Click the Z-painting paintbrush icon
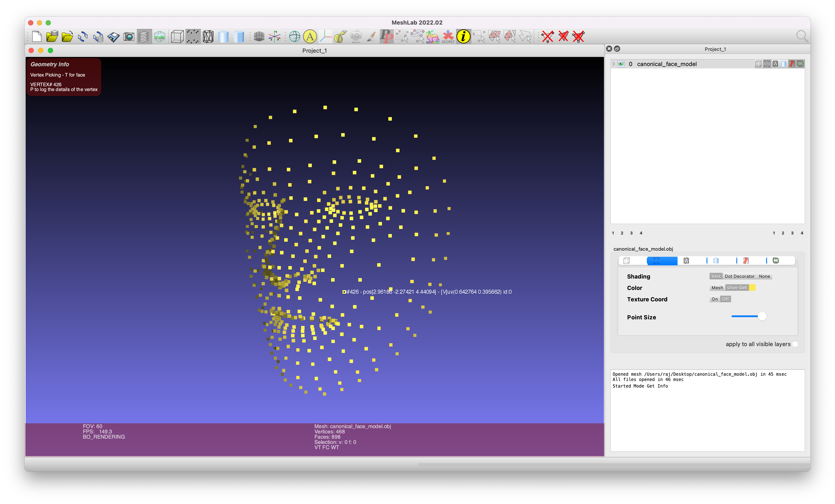The width and height of the screenshot is (835, 504). pyautogui.click(x=371, y=37)
